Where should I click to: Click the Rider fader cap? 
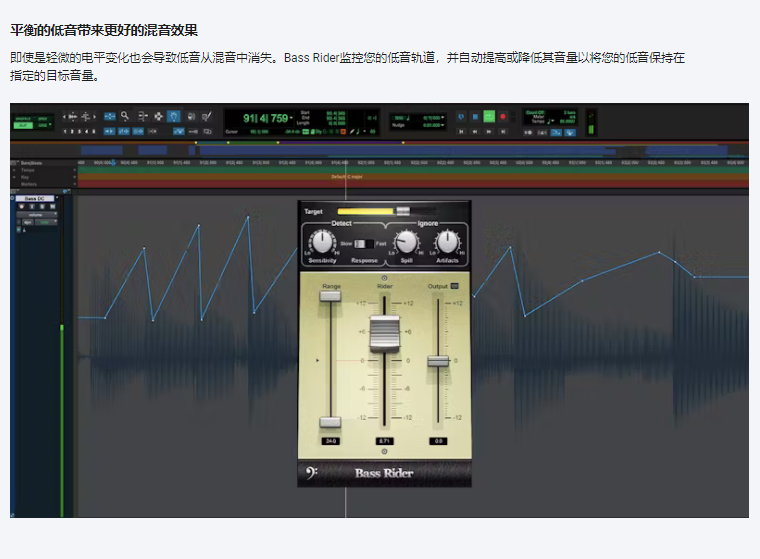tap(385, 334)
